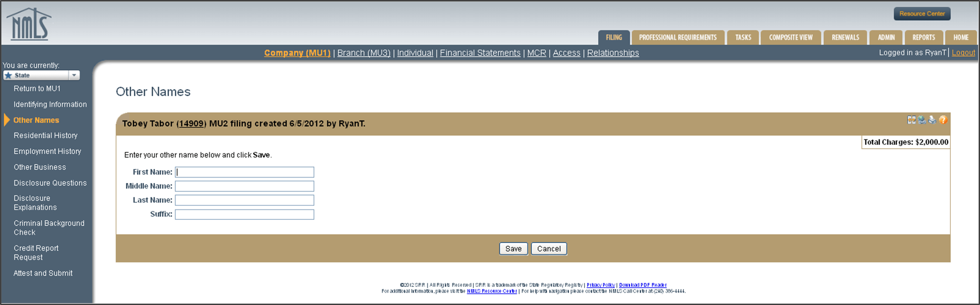
Task: Click the Save button
Action: [x=513, y=249]
